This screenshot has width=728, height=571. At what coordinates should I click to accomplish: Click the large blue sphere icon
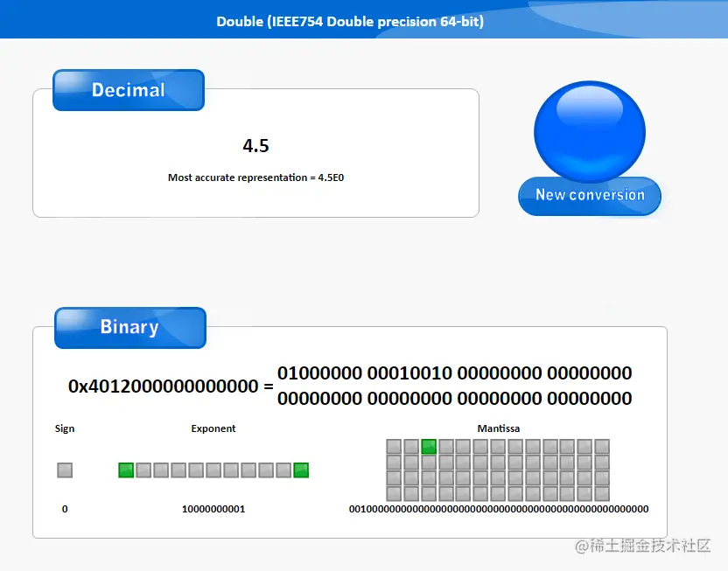click(590, 131)
